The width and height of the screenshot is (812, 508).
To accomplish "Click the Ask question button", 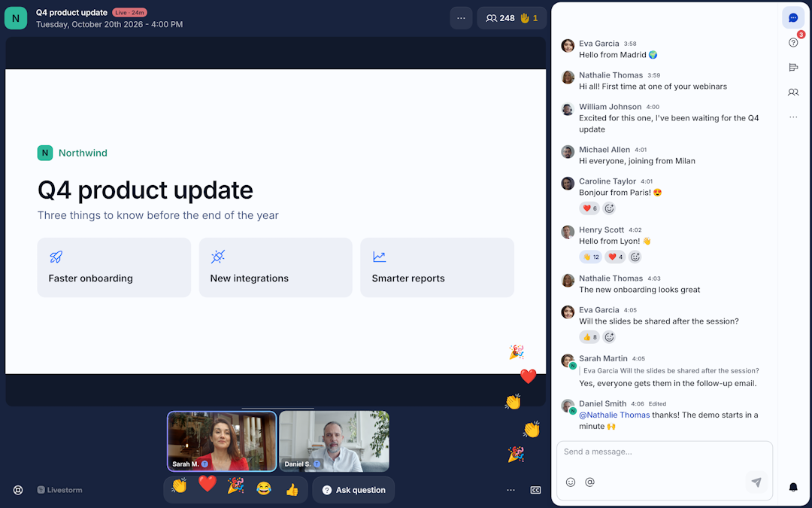I will [x=353, y=490].
